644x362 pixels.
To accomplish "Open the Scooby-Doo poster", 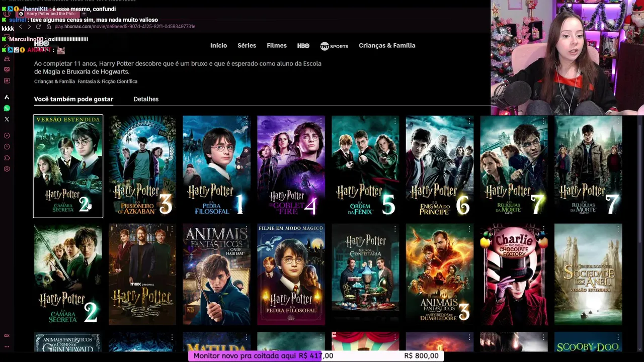I will [x=589, y=342].
